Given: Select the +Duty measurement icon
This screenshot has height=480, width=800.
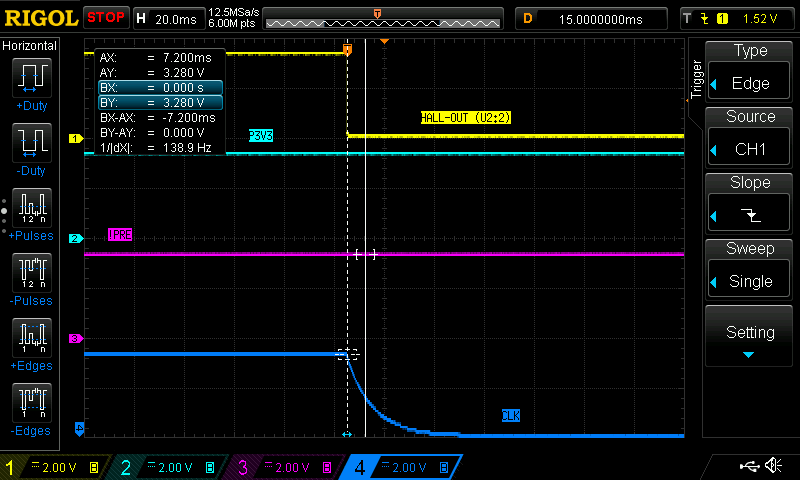Looking at the screenshot, I should [x=32, y=78].
